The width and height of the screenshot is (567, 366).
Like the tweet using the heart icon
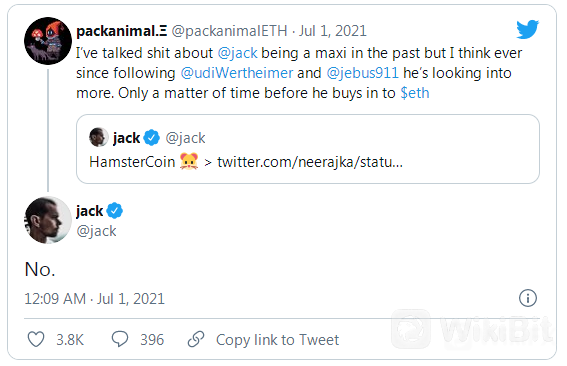36,340
